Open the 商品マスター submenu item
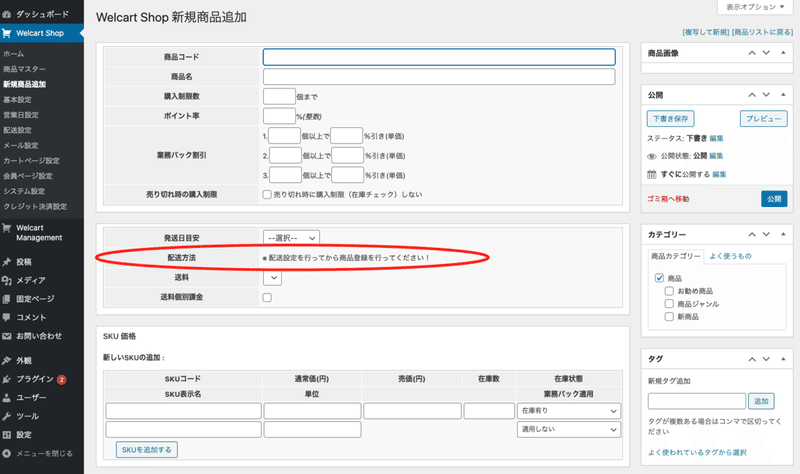The width and height of the screenshot is (800, 474). point(24,69)
